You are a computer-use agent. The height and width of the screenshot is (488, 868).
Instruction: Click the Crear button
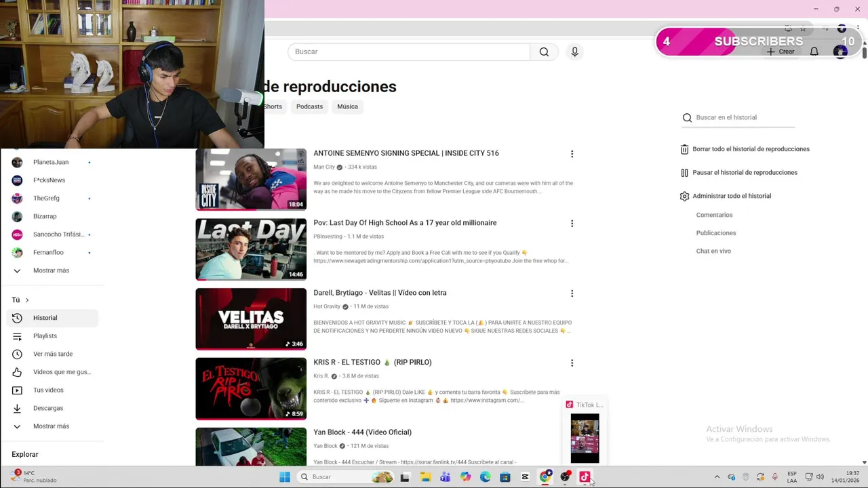click(781, 52)
